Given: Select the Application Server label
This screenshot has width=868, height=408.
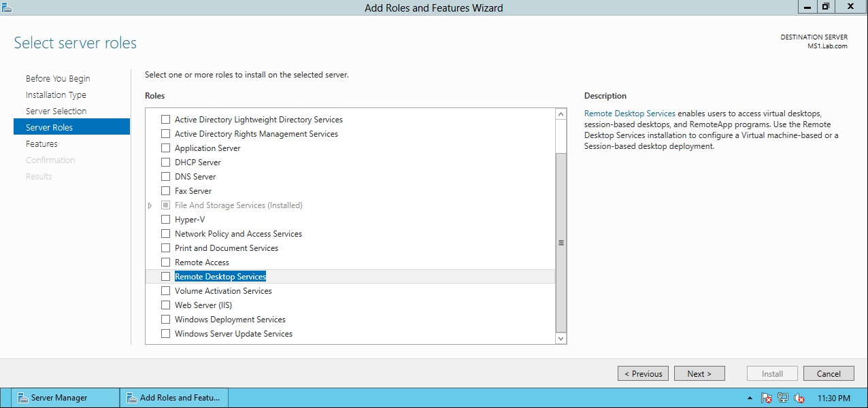Looking at the screenshot, I should click(x=207, y=148).
